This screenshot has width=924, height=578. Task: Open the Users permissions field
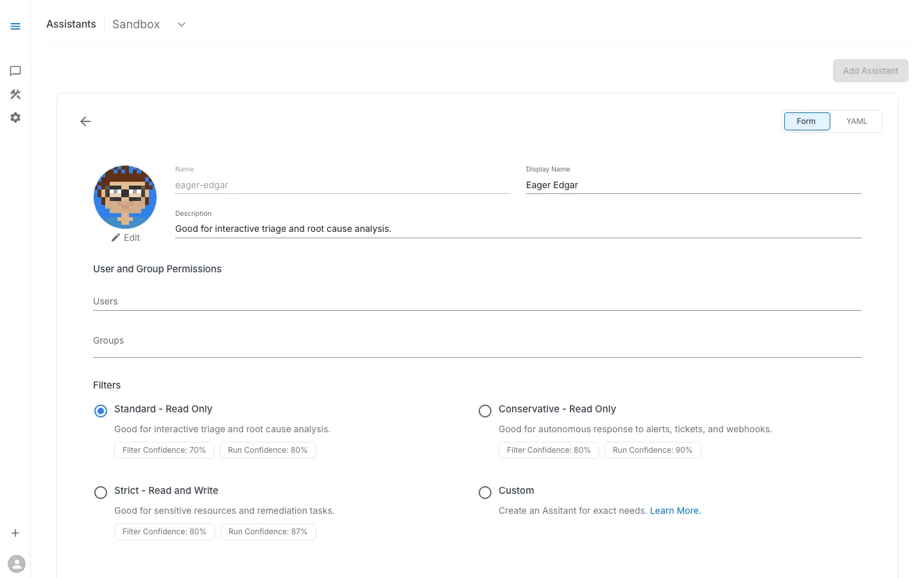[x=477, y=301]
